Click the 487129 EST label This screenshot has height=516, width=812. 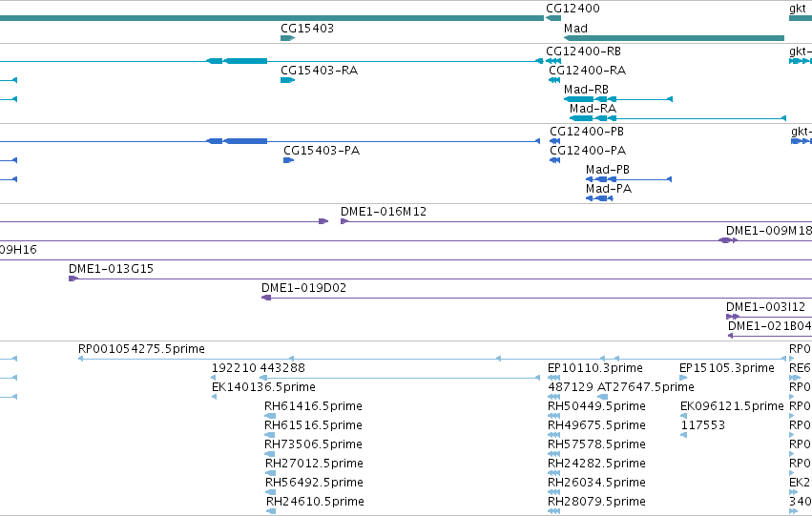pyautogui.click(x=571, y=387)
